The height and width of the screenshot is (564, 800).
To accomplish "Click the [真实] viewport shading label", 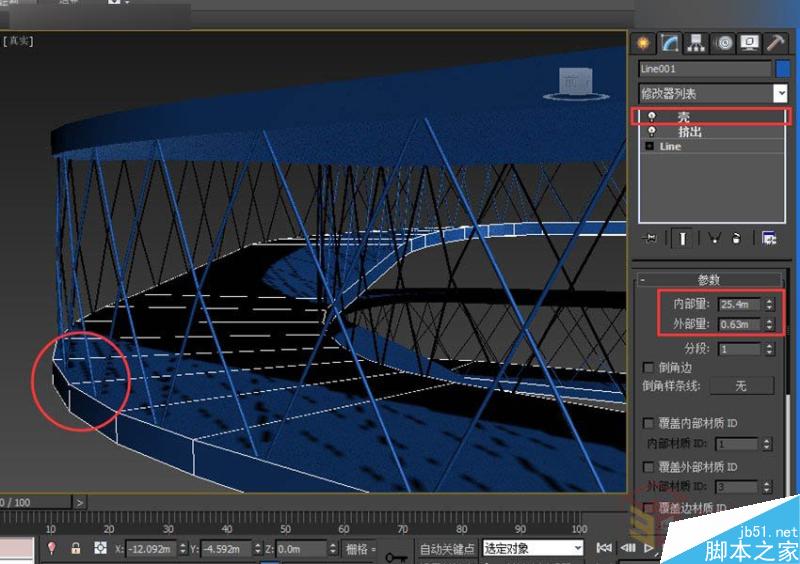I will click(17, 41).
